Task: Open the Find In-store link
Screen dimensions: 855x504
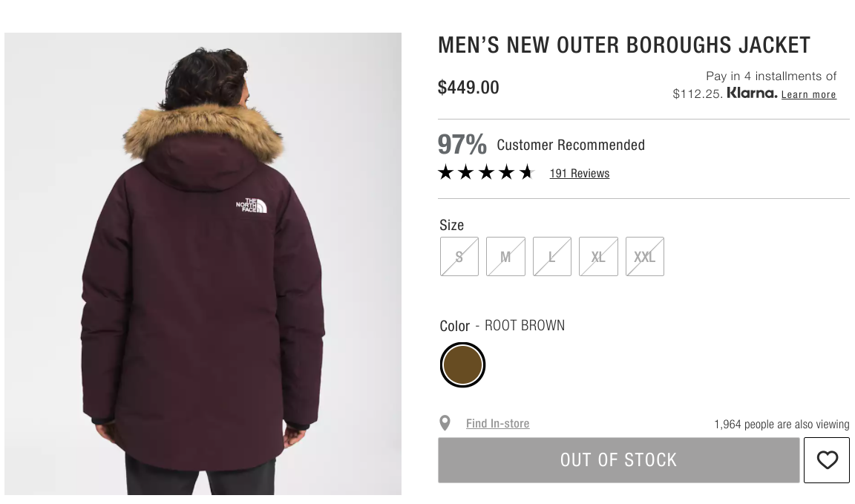Action: [497, 423]
